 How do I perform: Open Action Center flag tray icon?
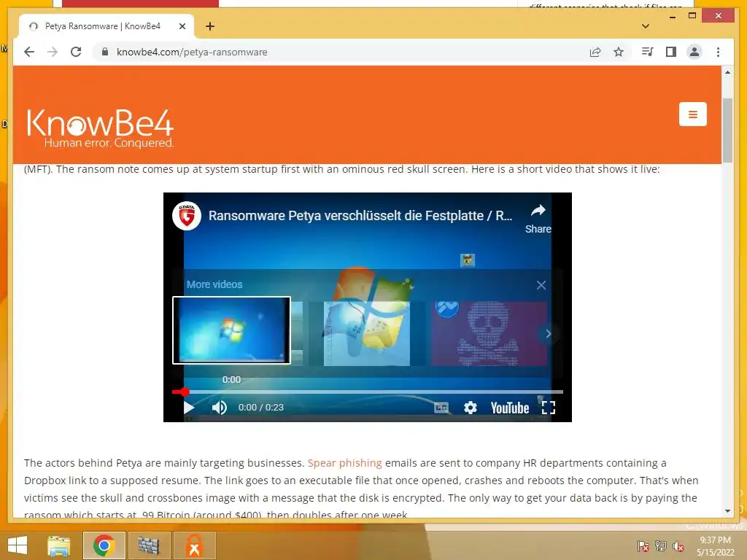tap(643, 546)
